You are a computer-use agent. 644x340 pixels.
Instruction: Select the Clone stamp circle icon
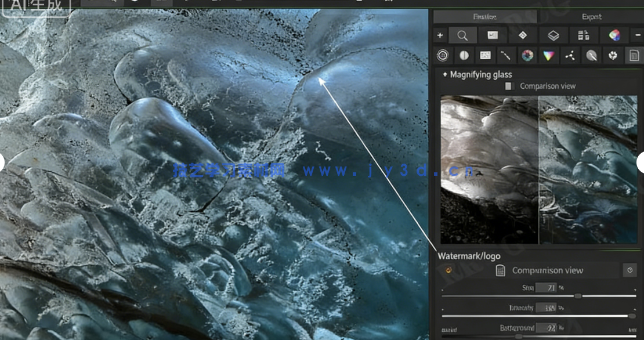click(591, 56)
